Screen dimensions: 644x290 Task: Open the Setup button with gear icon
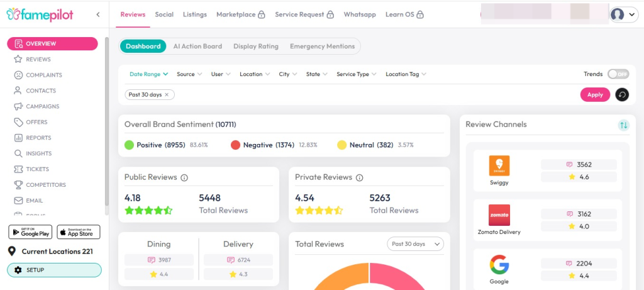click(x=54, y=270)
